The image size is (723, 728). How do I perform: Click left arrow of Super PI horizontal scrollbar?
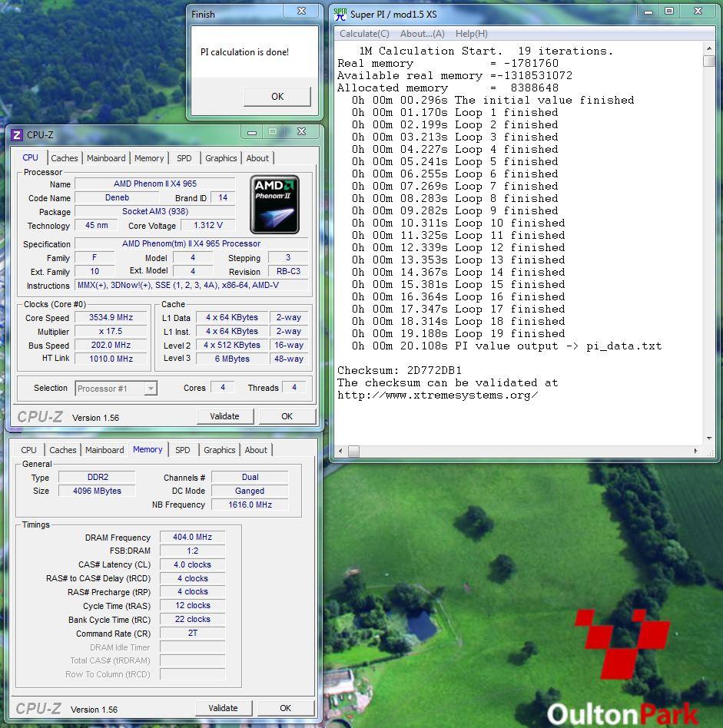point(340,451)
